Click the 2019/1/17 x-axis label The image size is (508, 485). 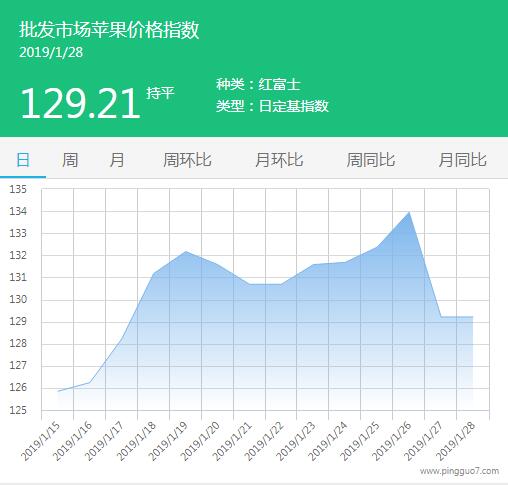[x=105, y=441]
